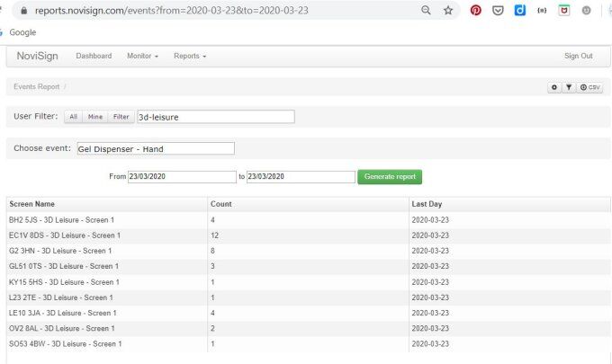Select the 'All' user filter option
The image size is (612, 364).
coord(73,117)
